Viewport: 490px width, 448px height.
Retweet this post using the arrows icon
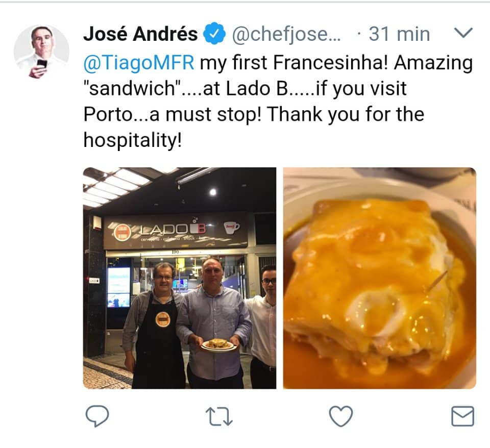(x=219, y=416)
